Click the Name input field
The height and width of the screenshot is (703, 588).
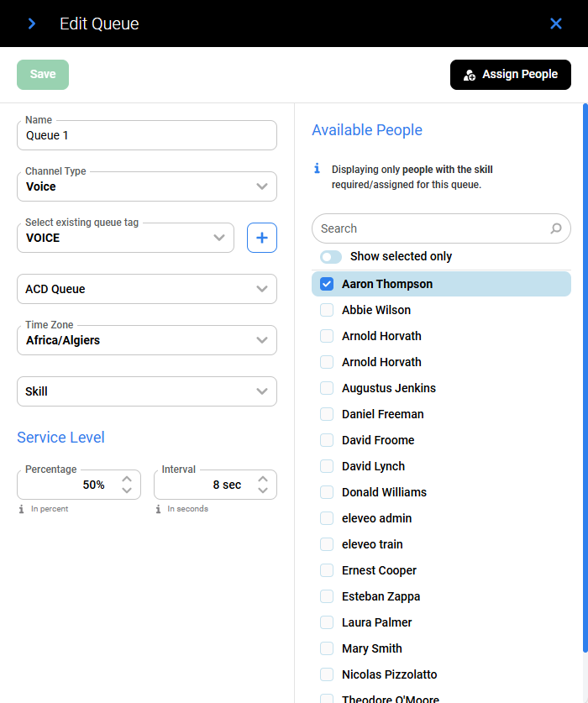tap(147, 135)
